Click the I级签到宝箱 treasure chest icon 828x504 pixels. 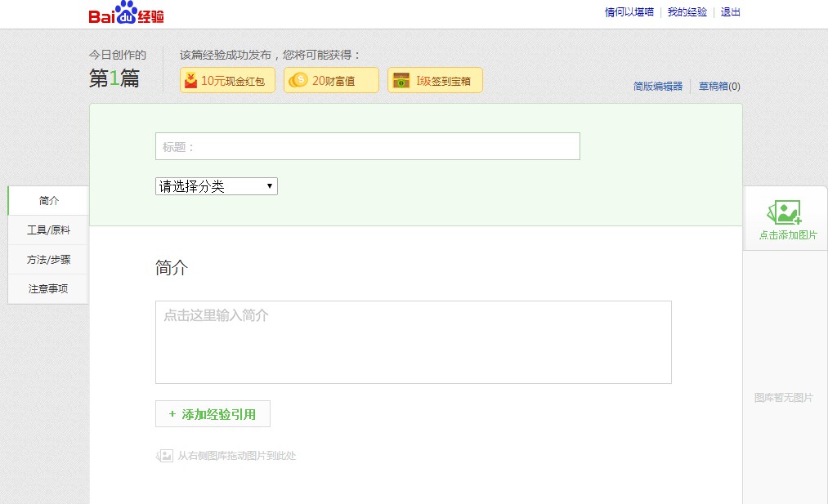(401, 79)
